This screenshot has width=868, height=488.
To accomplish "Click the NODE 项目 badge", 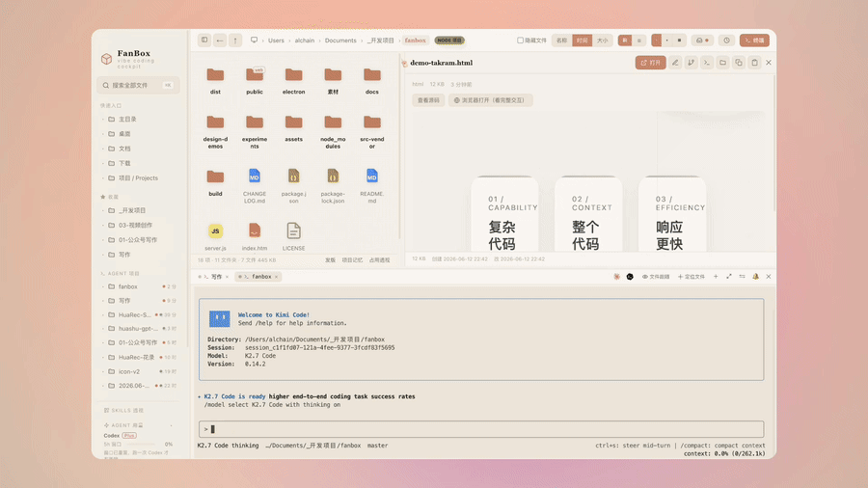I will coord(448,41).
